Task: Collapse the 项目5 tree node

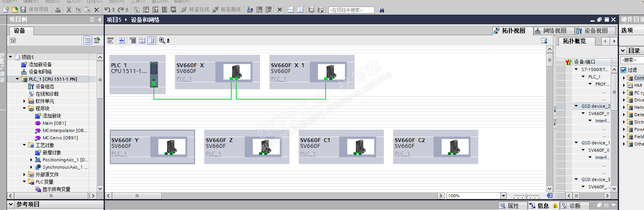Action: 11,57
